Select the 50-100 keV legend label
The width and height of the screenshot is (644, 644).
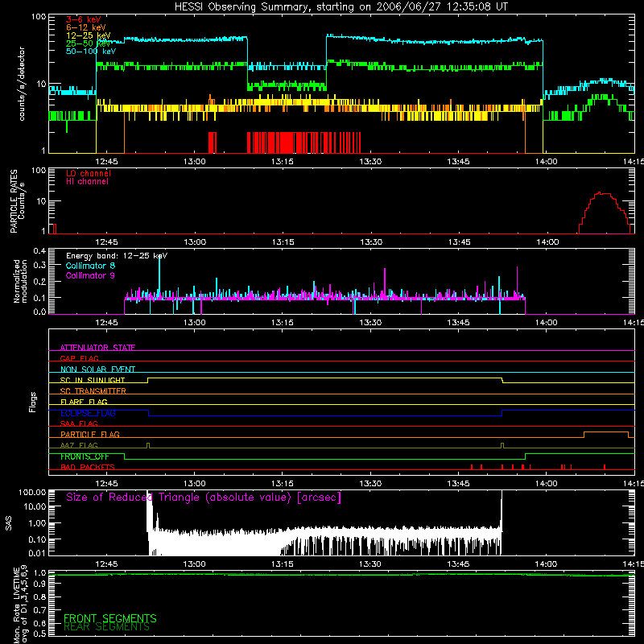(x=91, y=52)
